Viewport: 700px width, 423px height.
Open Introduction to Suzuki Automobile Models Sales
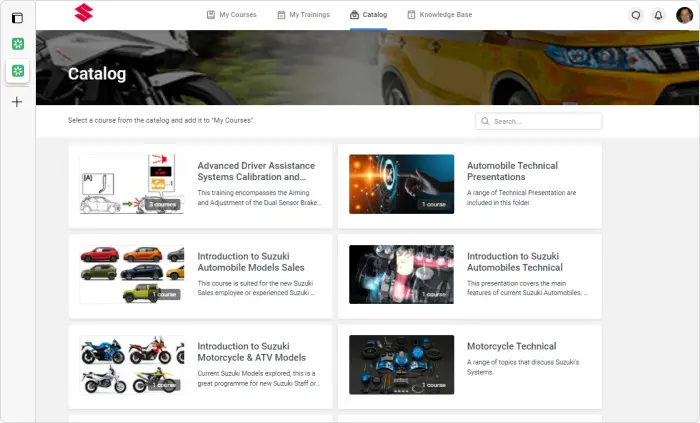[251, 262]
